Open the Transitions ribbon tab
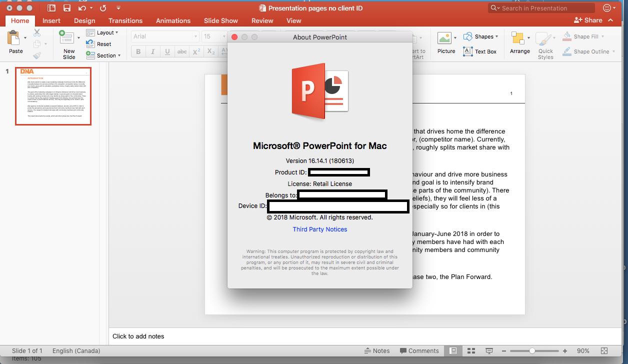 click(125, 20)
